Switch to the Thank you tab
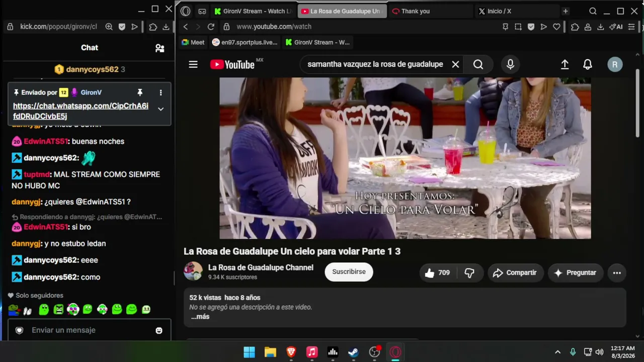644x362 pixels. [430, 11]
